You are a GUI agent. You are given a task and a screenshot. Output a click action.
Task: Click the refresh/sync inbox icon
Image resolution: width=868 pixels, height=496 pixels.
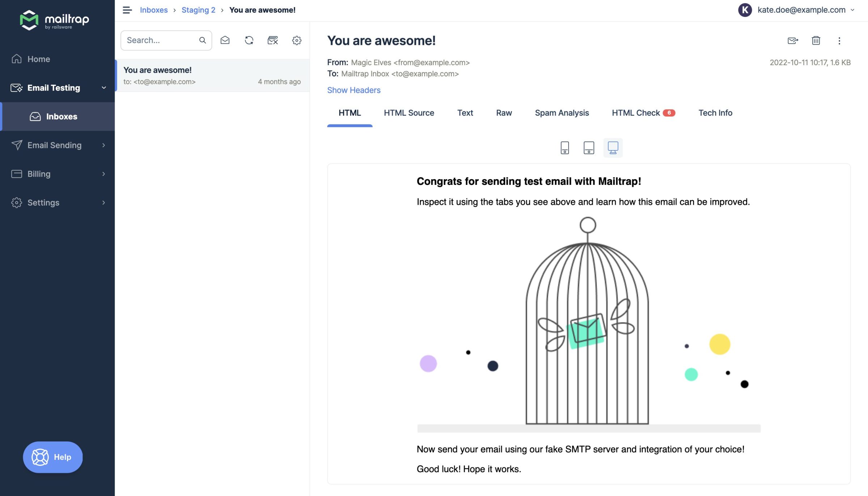[248, 40]
